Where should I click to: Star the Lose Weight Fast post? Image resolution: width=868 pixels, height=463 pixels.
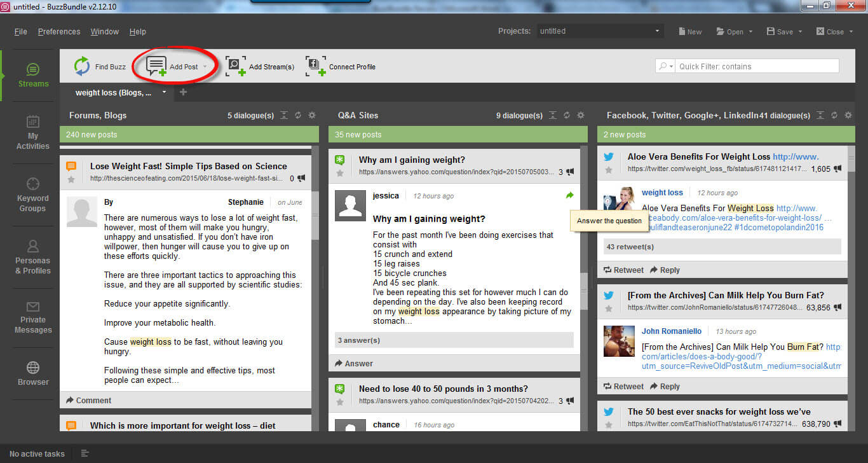point(71,179)
